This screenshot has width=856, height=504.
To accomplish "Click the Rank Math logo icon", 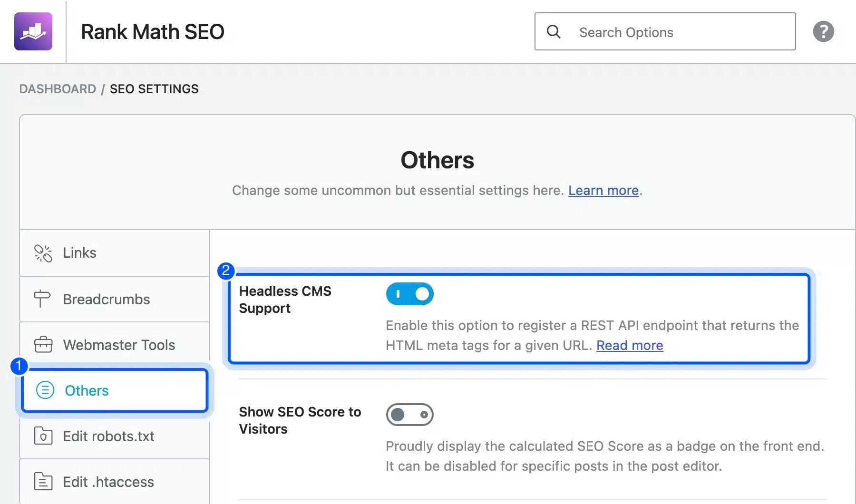I will click(x=33, y=31).
